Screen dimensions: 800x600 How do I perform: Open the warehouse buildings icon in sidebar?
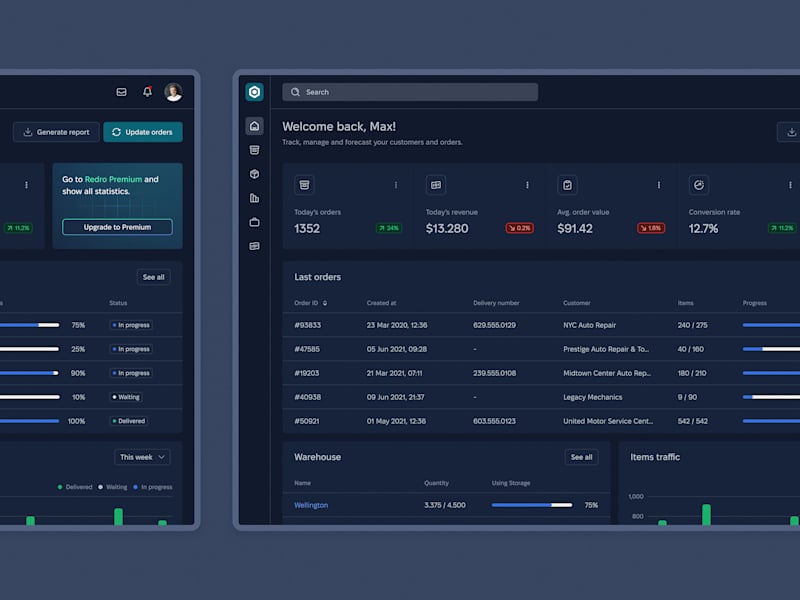[x=254, y=198]
